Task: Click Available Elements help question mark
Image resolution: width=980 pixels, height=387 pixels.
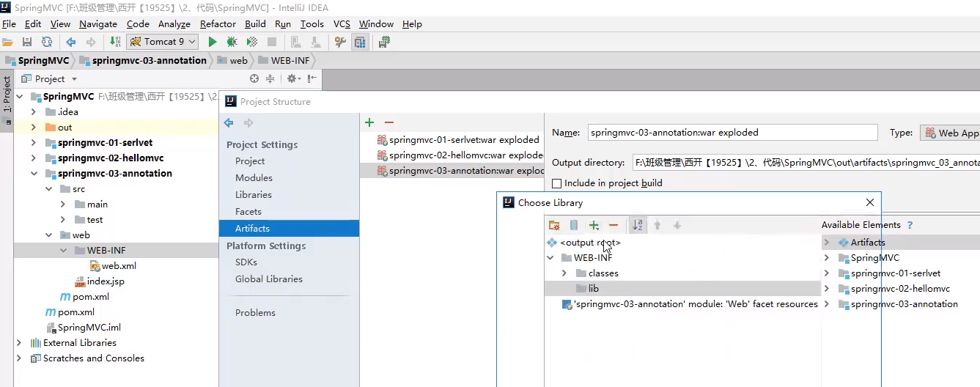Action: [x=910, y=225]
